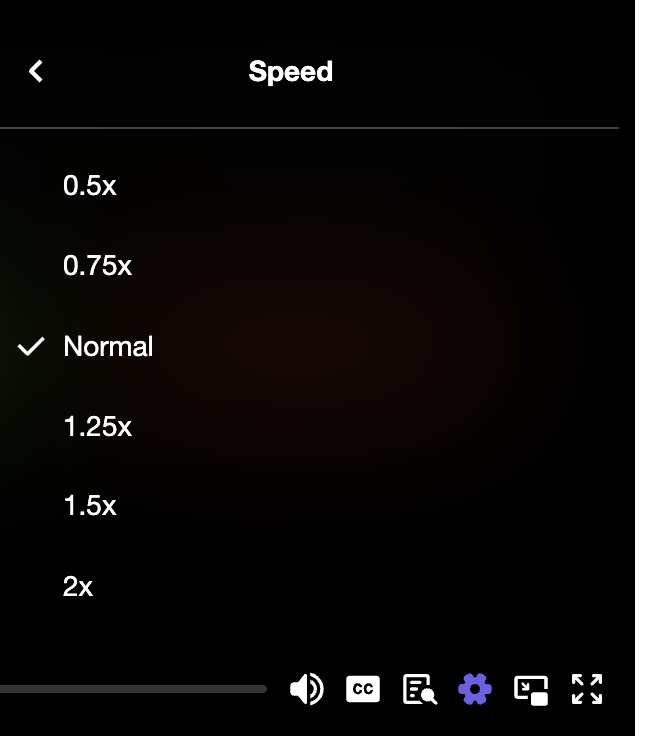The height and width of the screenshot is (743, 645).
Task: Set playback speed to 1.5x
Action: click(x=90, y=506)
